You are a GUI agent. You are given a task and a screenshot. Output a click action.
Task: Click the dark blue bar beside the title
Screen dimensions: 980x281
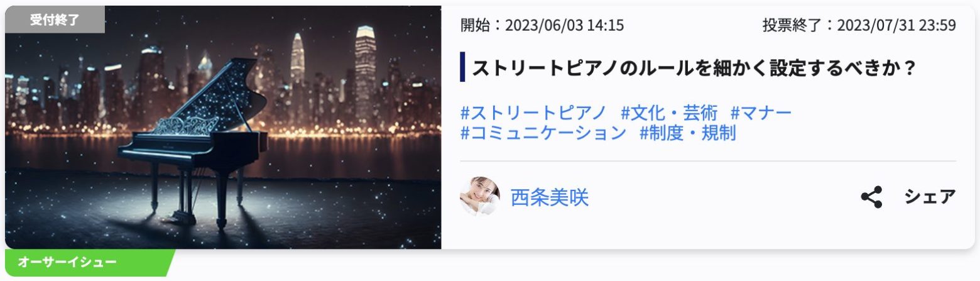(x=462, y=67)
